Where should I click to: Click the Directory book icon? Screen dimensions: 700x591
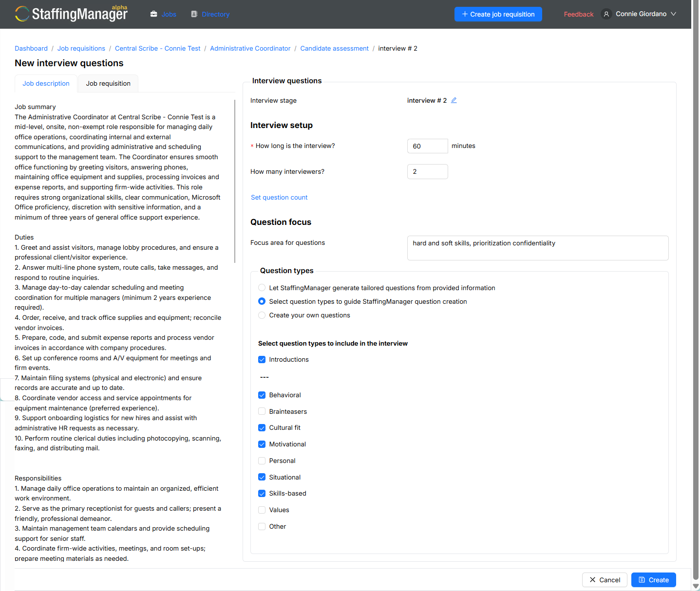[x=194, y=14]
